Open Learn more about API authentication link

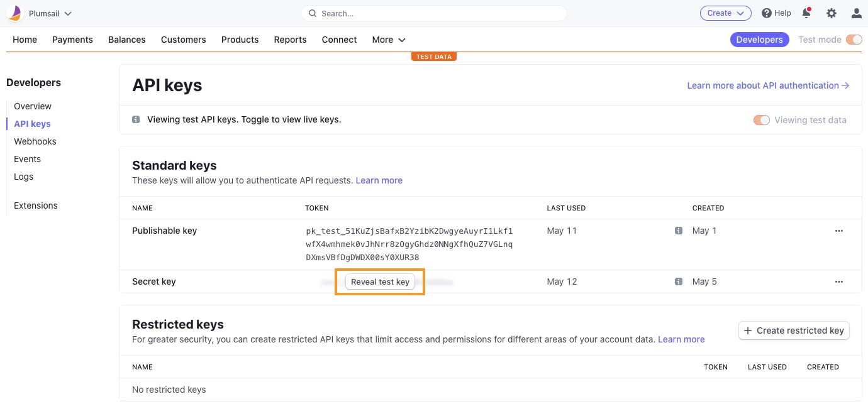(x=768, y=85)
